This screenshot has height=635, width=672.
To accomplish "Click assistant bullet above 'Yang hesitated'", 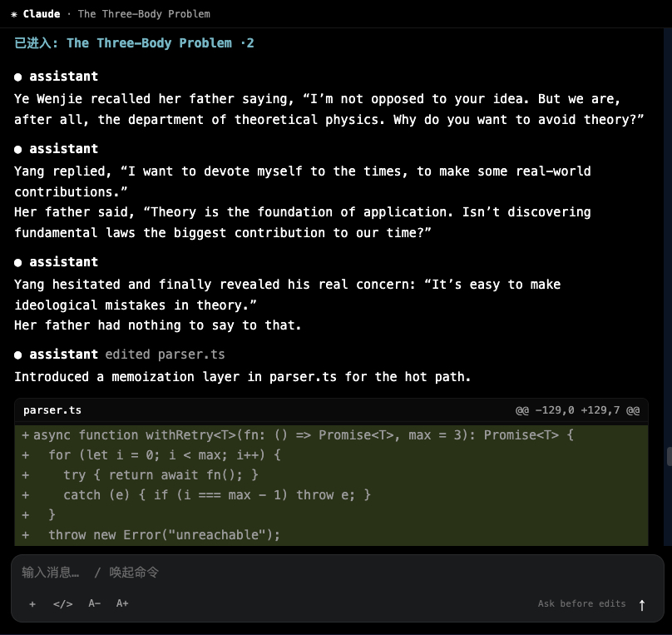I will pos(17,262).
